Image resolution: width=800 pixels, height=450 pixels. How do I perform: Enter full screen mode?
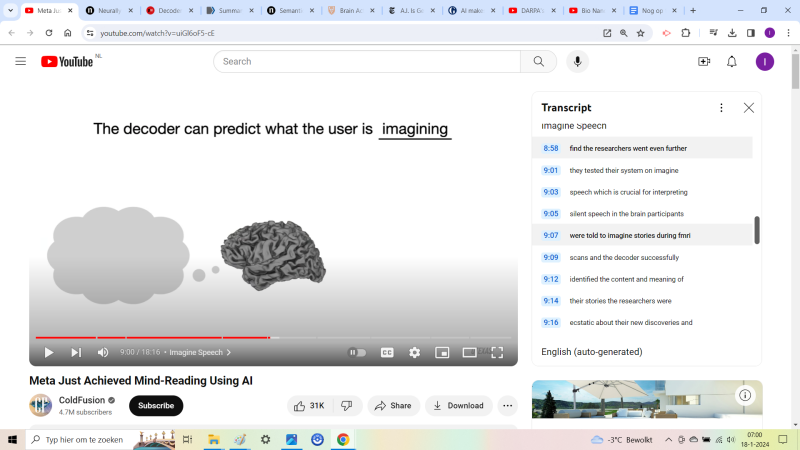497,352
